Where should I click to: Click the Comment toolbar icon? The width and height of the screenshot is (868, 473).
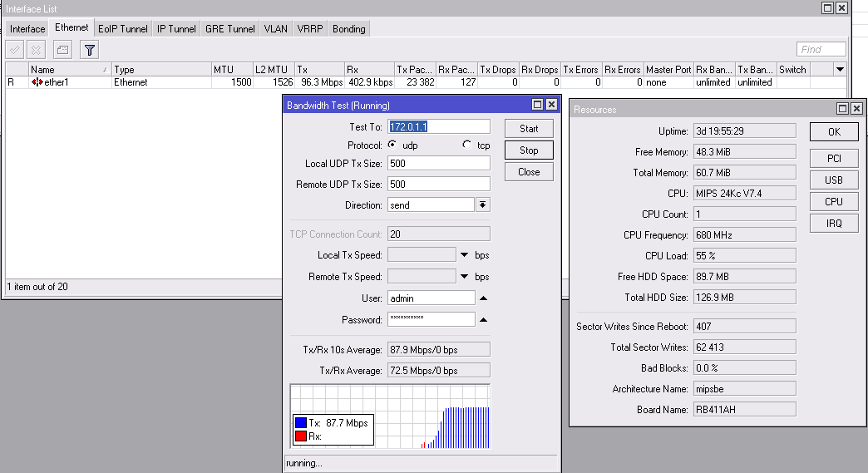pos(63,50)
